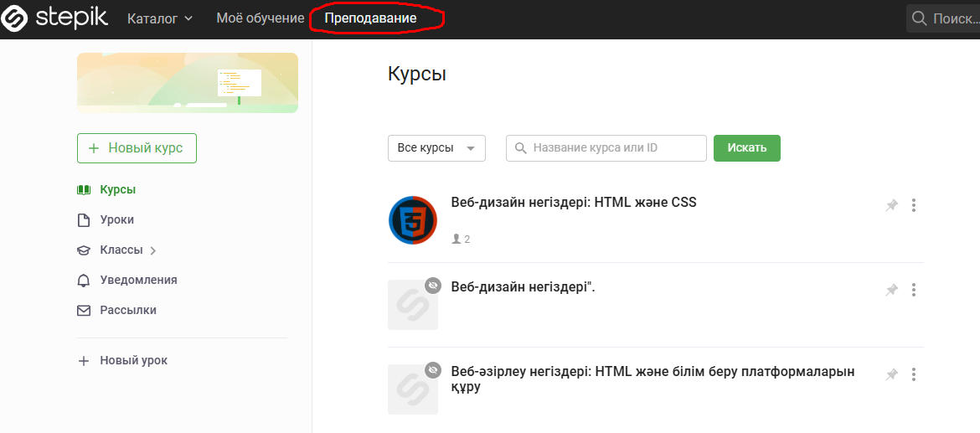The image size is (980, 433).
Task: Click hidden-eye badge on "Веб-әзірлеу негіздері" course
Action: coord(433,369)
